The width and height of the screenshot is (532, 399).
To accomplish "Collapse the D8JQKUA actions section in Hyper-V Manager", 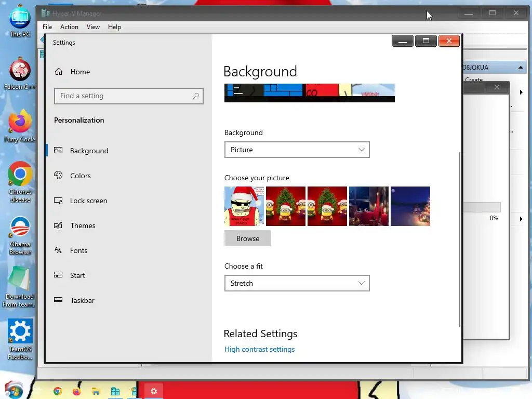I will 521,68.
